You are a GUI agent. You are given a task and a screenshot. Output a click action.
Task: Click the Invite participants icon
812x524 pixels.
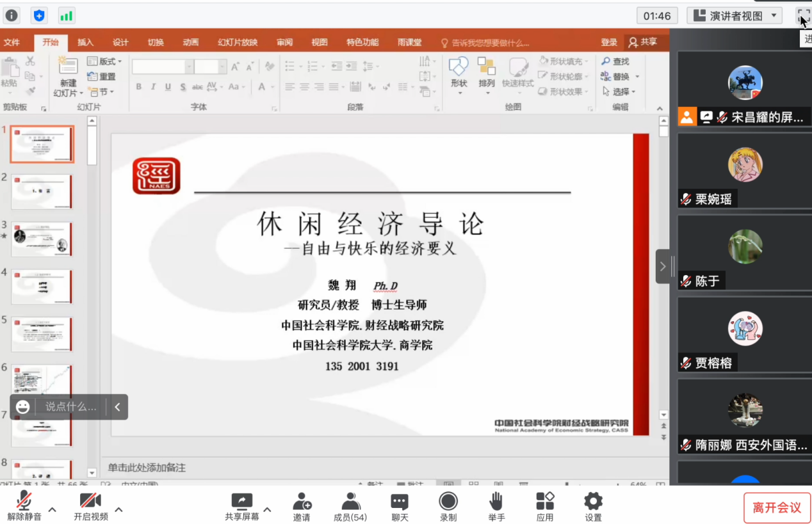[302, 502]
